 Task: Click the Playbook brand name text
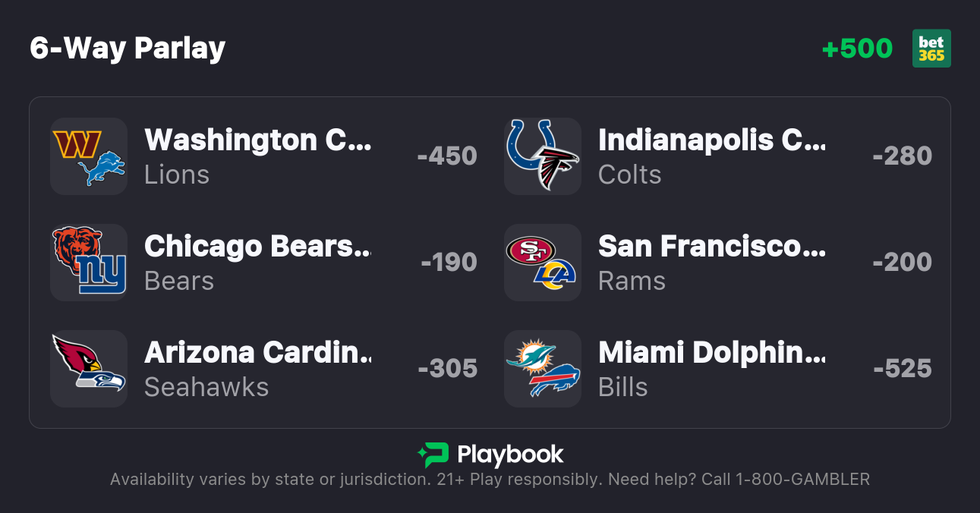(510, 455)
